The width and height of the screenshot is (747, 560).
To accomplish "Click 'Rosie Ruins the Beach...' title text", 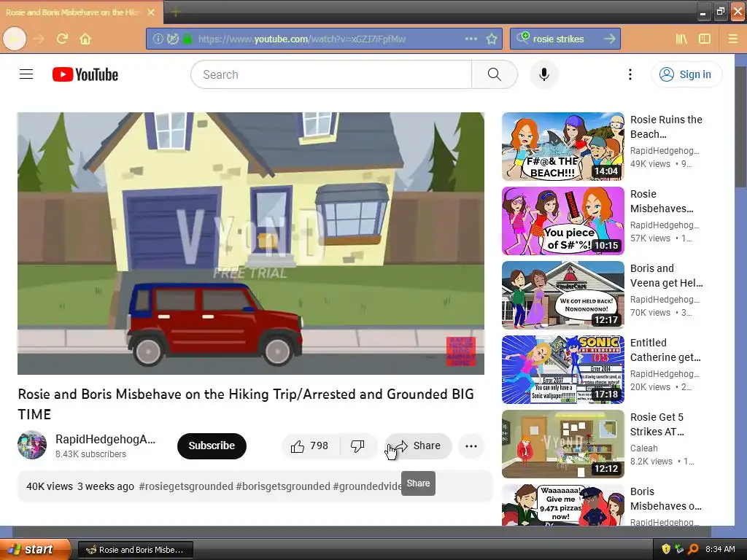I will tap(666, 127).
